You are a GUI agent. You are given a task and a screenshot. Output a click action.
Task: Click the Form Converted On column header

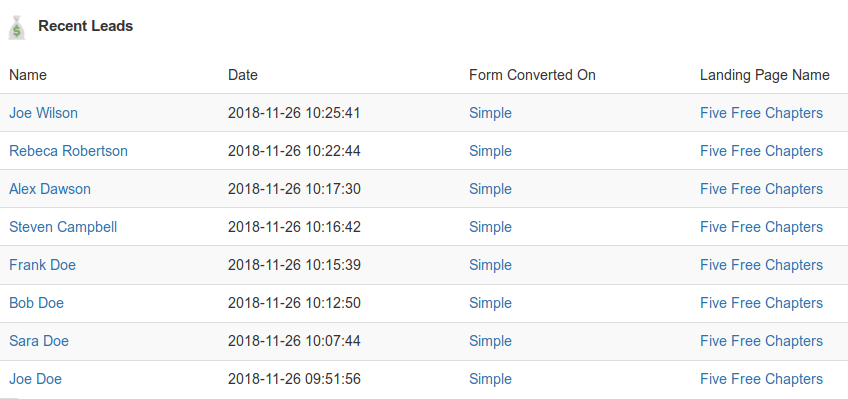532,75
